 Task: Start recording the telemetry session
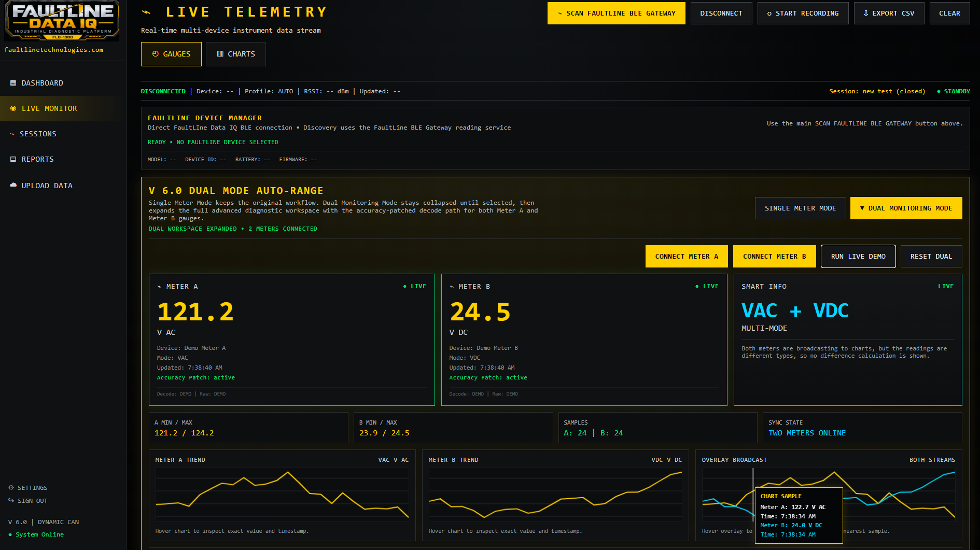click(x=803, y=13)
